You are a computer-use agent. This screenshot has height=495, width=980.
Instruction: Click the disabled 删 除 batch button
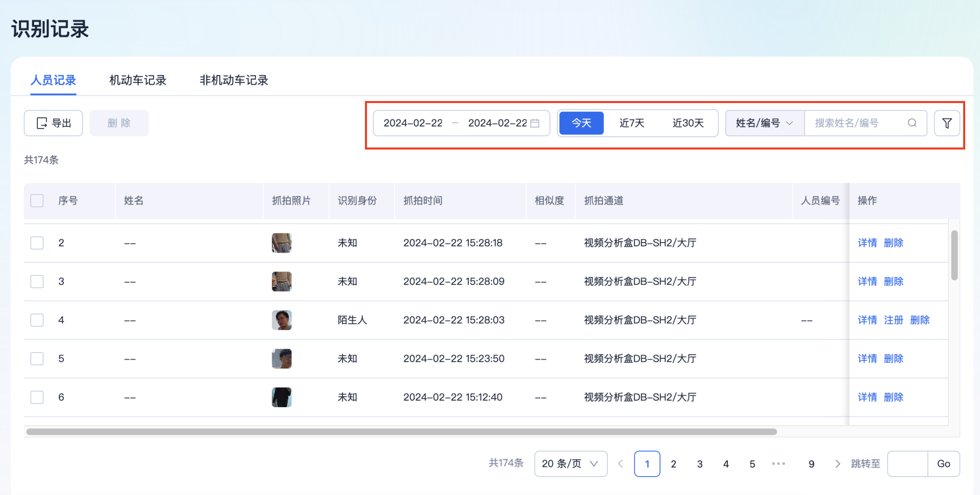pyautogui.click(x=119, y=123)
